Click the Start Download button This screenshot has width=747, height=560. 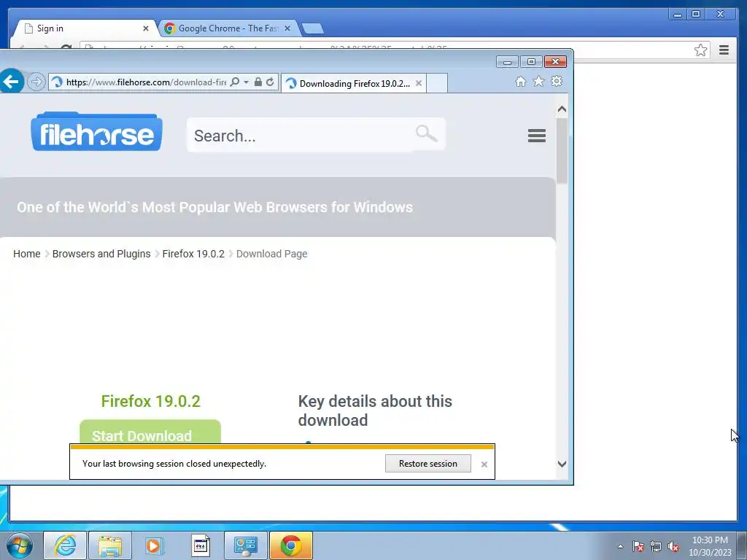point(150,432)
